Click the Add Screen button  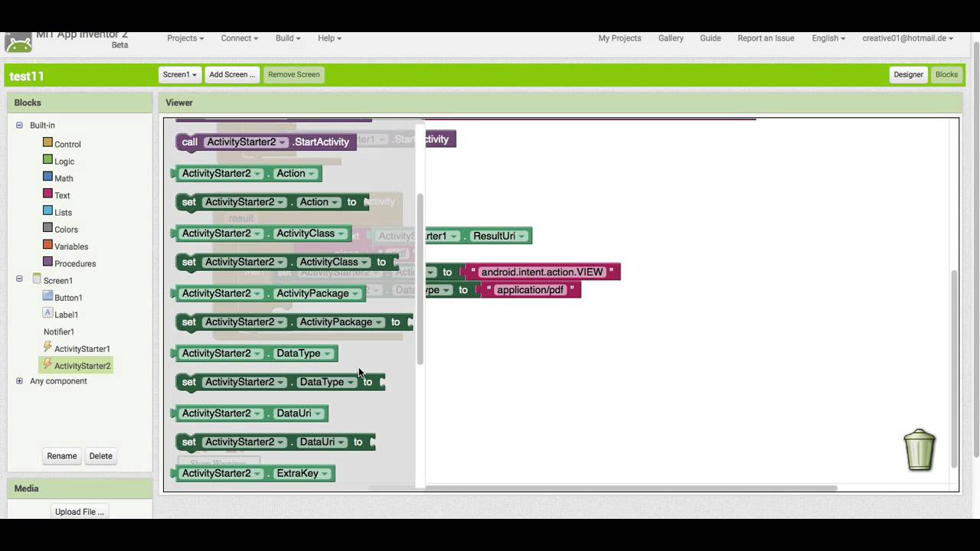[x=232, y=74]
